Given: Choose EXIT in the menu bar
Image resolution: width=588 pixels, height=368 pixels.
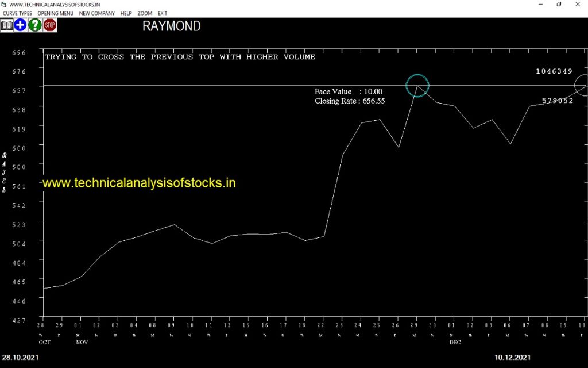Looking at the screenshot, I should click(163, 13).
